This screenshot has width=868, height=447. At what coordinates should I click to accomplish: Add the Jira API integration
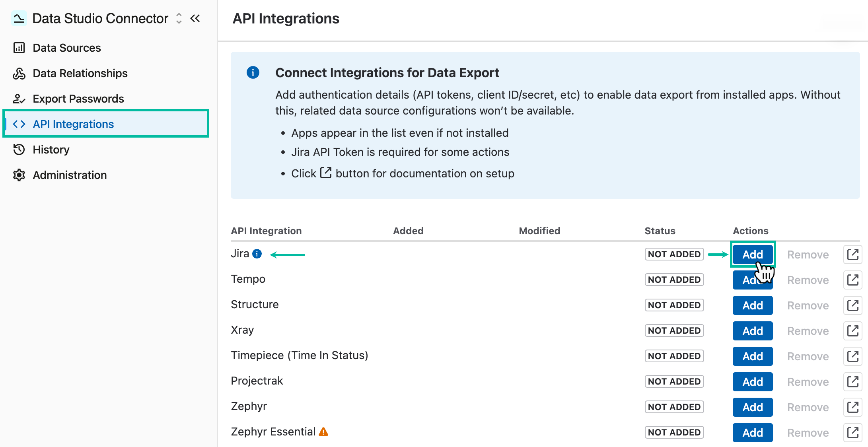pos(753,255)
